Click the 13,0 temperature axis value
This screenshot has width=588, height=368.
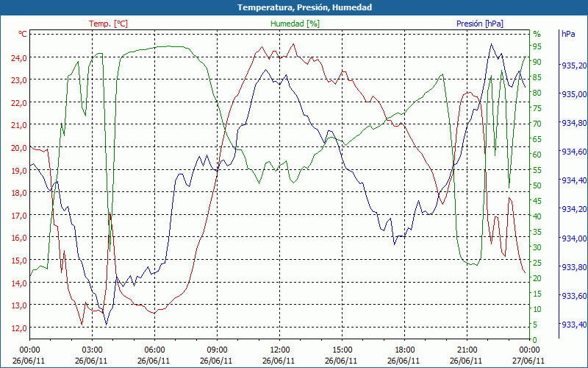pos(21,305)
